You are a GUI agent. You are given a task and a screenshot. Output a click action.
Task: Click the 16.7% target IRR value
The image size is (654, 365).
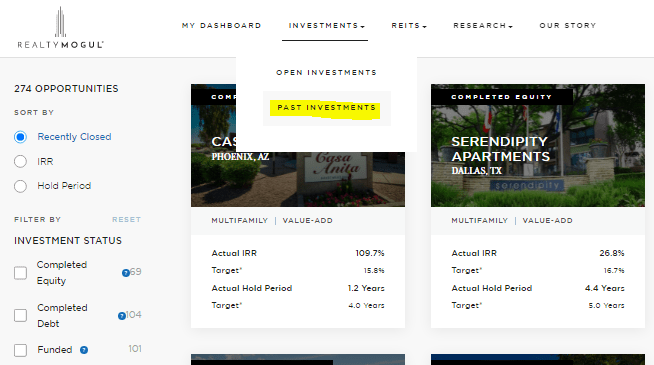click(x=614, y=271)
